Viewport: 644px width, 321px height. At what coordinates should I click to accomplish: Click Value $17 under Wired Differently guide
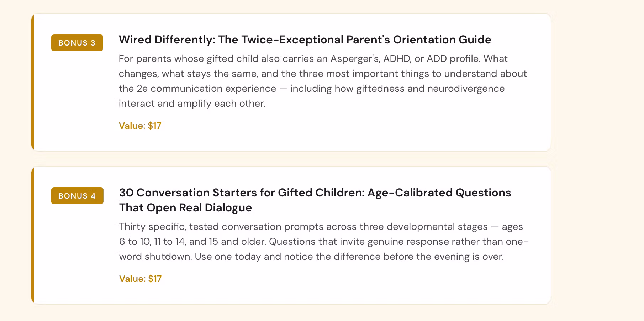point(140,126)
